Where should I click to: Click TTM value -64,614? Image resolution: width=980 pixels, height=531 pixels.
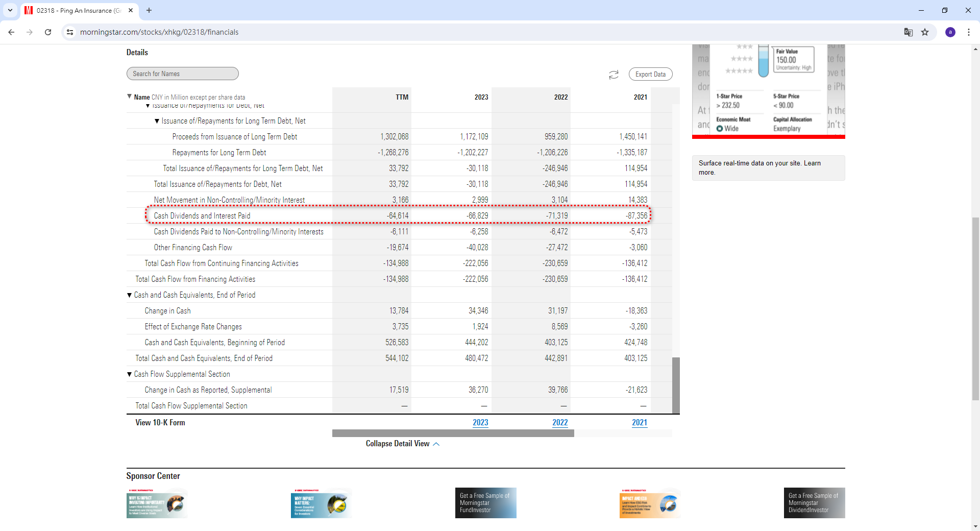398,216
